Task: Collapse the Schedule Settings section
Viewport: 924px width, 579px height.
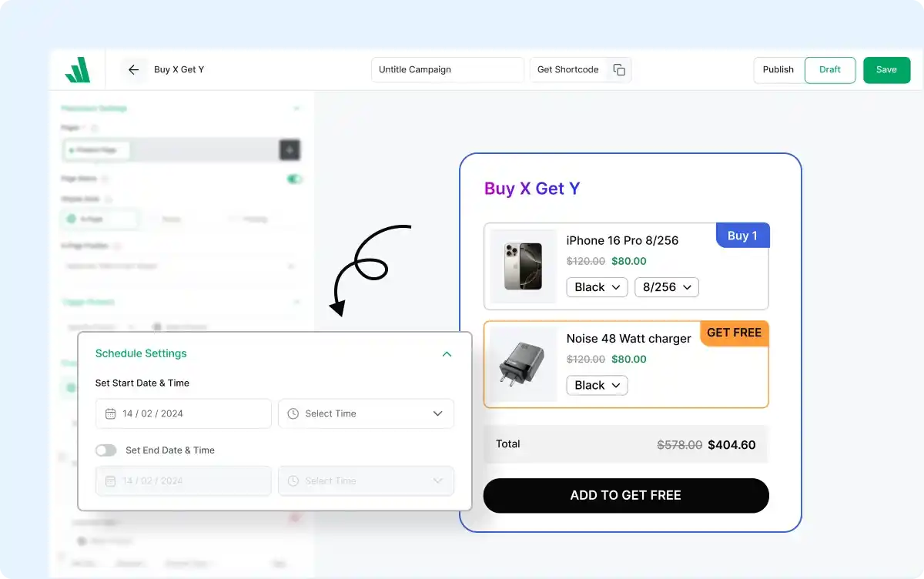Action: [447, 354]
